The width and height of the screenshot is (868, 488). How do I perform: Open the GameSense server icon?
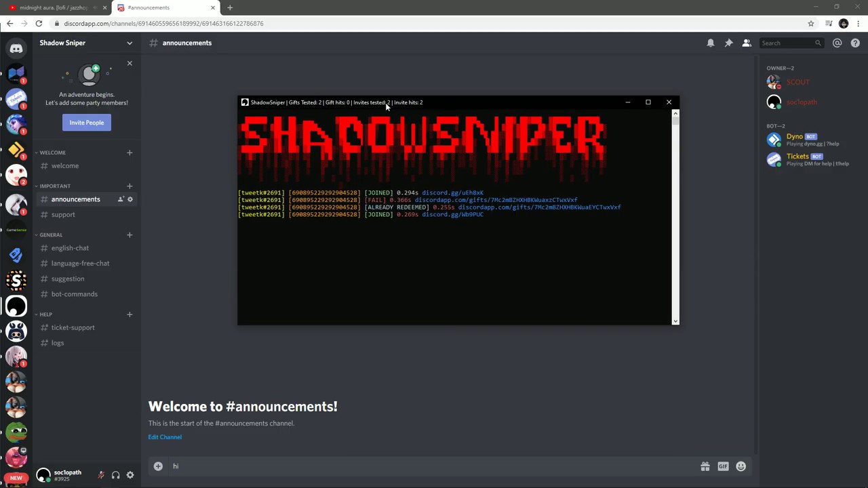coord(16,230)
